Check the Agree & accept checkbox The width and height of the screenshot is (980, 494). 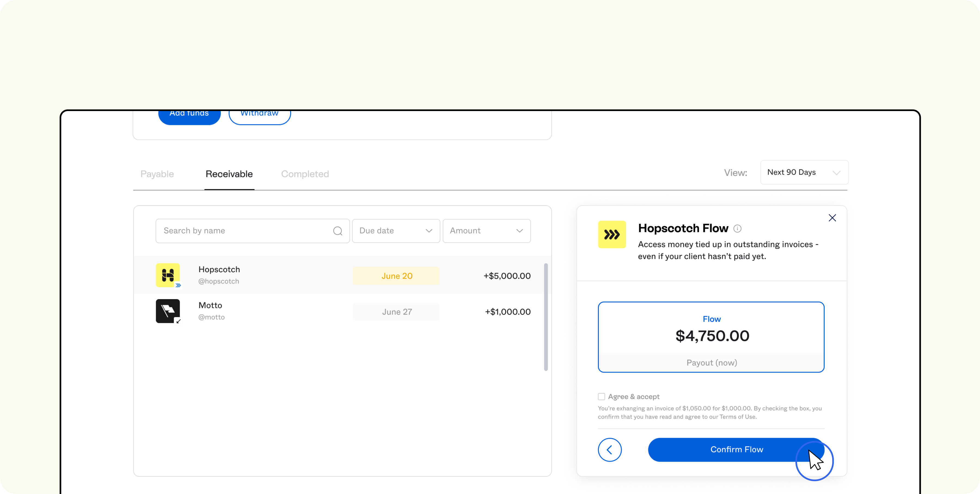click(601, 397)
